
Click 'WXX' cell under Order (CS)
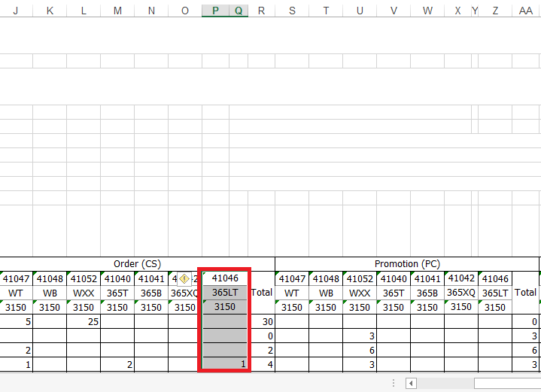[84, 293]
